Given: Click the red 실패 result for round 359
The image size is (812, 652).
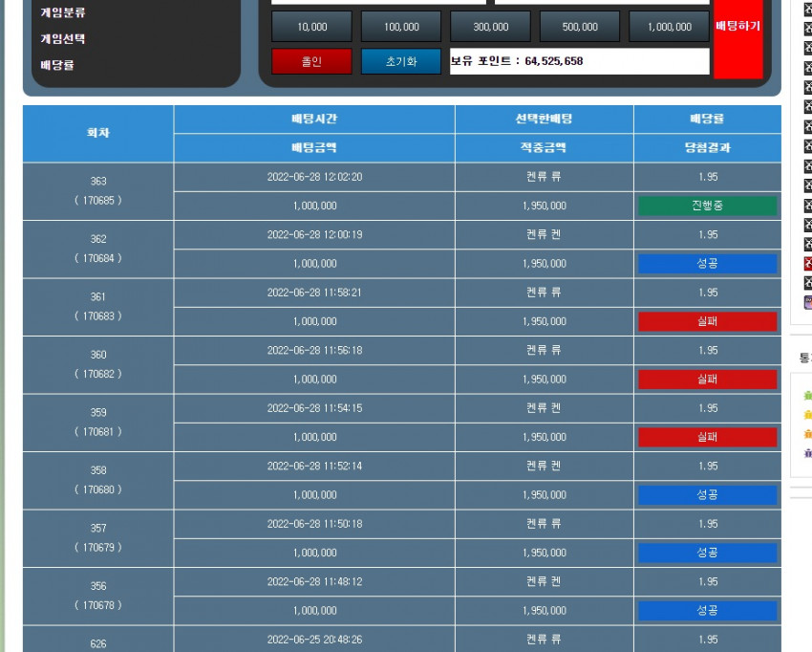Looking at the screenshot, I should pyautogui.click(x=707, y=438).
